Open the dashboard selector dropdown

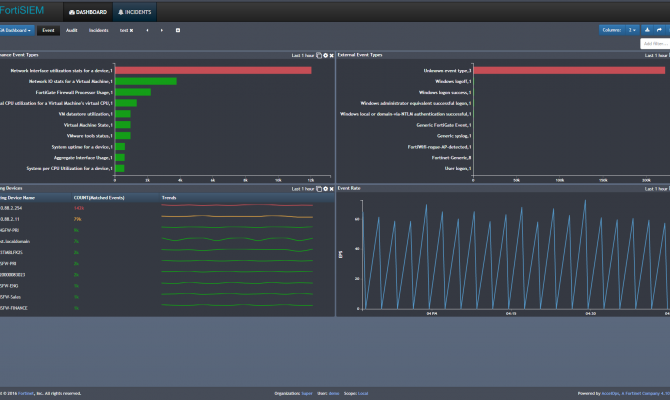(16, 30)
